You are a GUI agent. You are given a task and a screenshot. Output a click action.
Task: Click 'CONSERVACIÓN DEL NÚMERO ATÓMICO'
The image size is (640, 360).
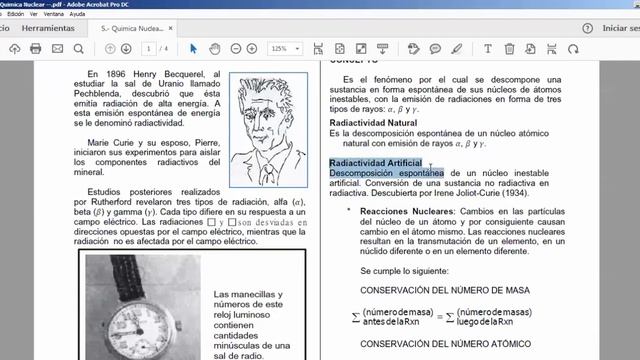[x=445, y=344]
